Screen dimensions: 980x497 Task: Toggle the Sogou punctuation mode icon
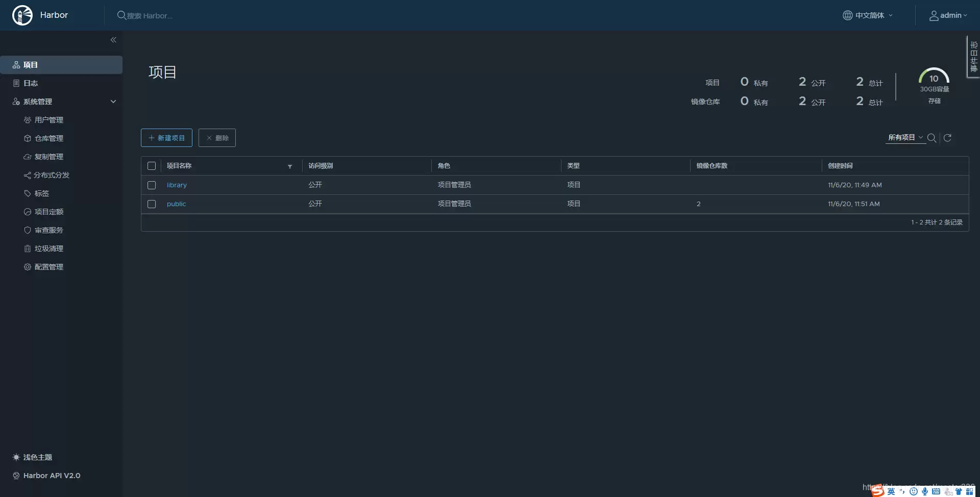tap(902, 491)
